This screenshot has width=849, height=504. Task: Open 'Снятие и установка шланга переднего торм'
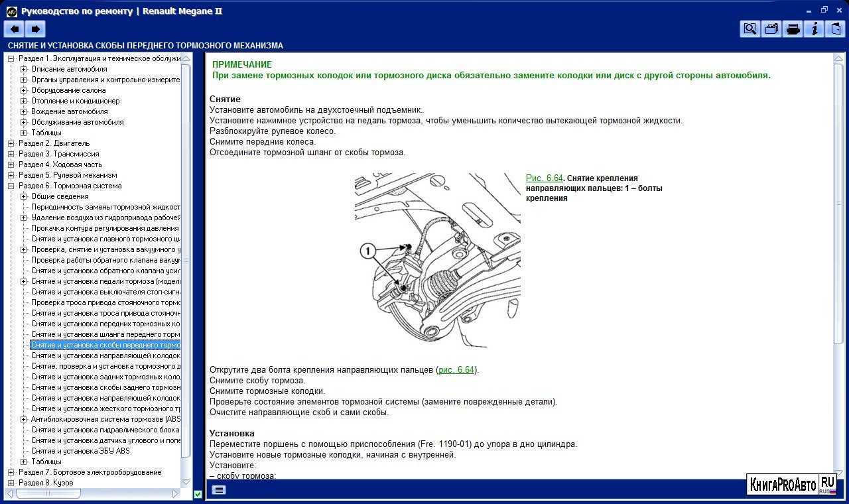pos(105,334)
